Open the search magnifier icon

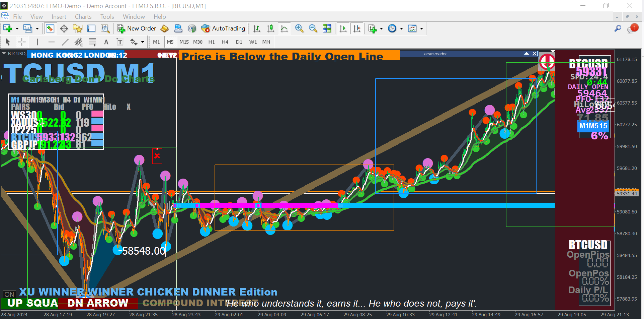click(x=618, y=28)
